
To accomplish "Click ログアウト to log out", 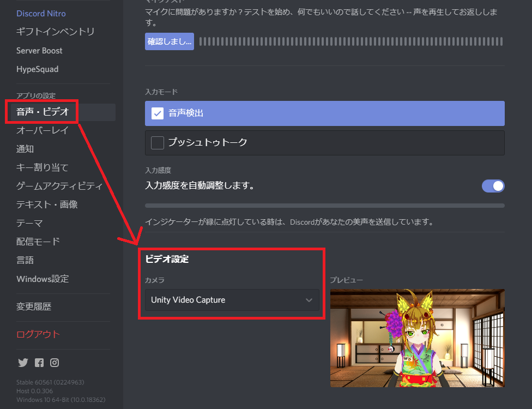I will 38,334.
